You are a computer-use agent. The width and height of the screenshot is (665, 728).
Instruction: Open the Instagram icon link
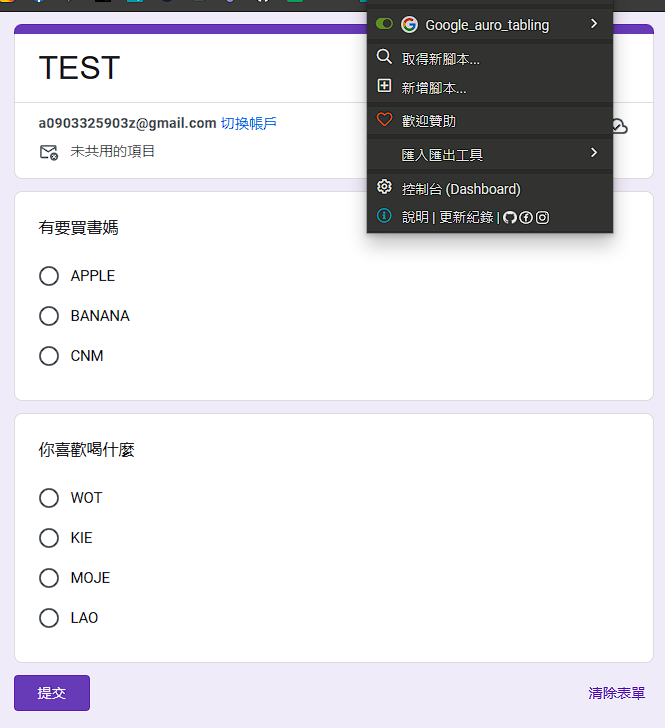click(x=542, y=217)
